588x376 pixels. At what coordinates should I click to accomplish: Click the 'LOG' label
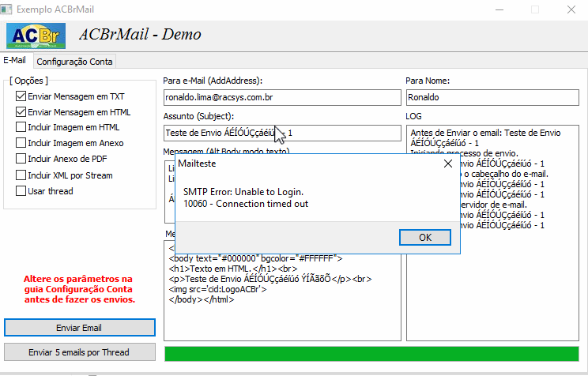pyautogui.click(x=413, y=116)
